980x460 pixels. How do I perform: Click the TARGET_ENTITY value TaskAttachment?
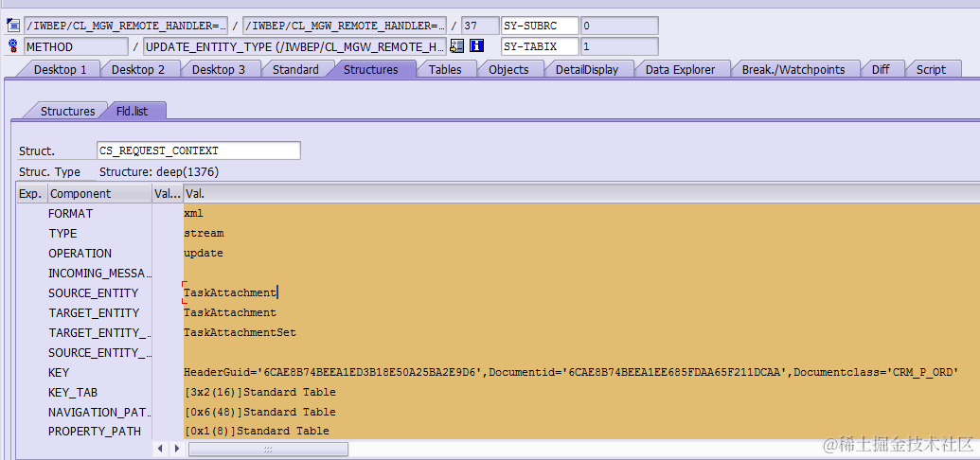pyautogui.click(x=230, y=312)
